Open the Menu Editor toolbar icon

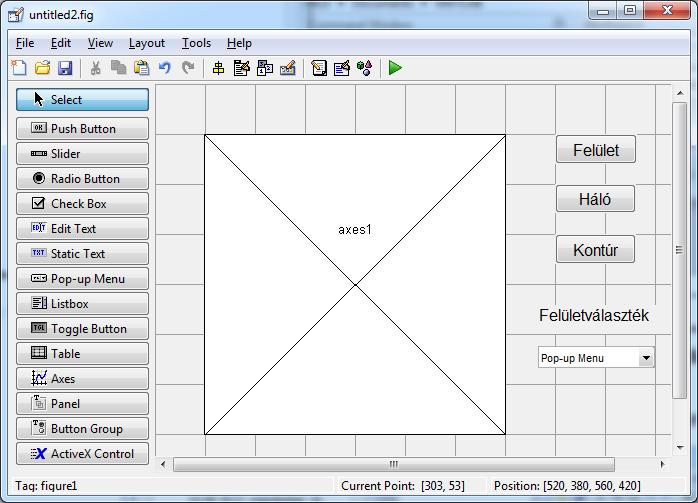(242, 68)
